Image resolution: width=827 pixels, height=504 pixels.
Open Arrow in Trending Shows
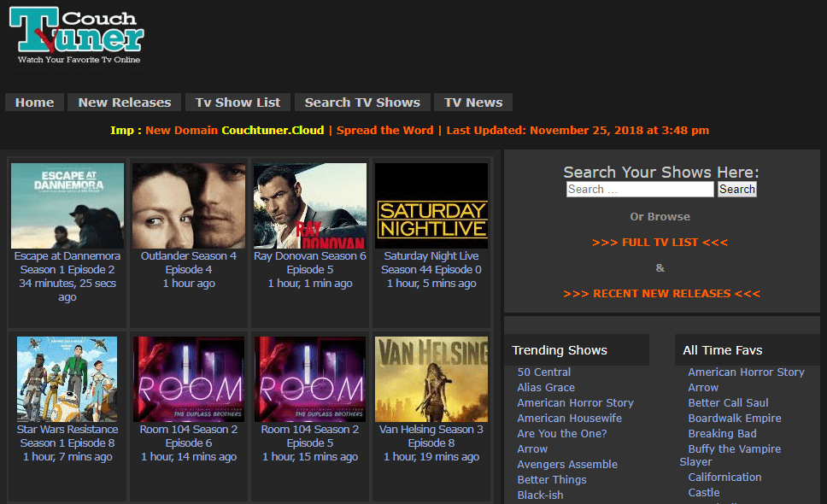click(x=531, y=448)
